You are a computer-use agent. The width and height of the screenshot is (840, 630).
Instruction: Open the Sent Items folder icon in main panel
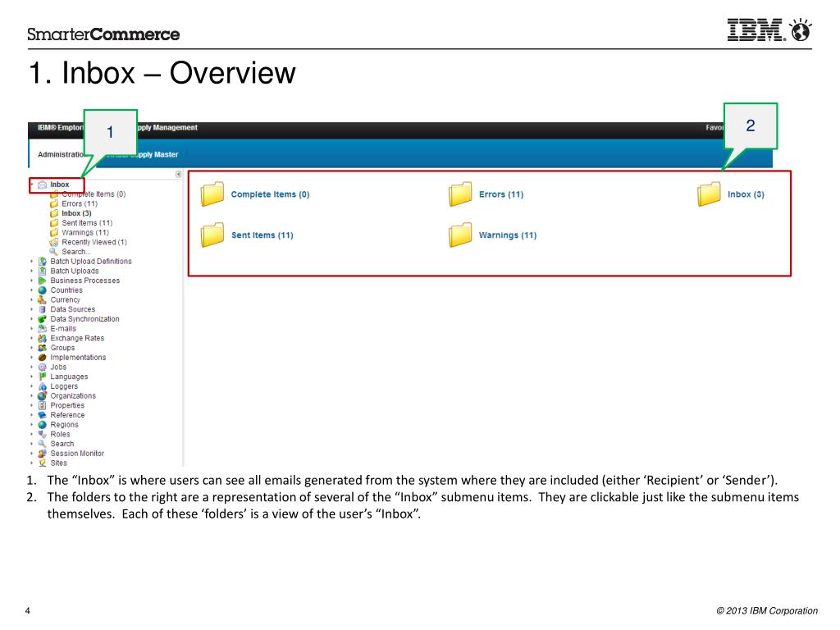point(212,235)
